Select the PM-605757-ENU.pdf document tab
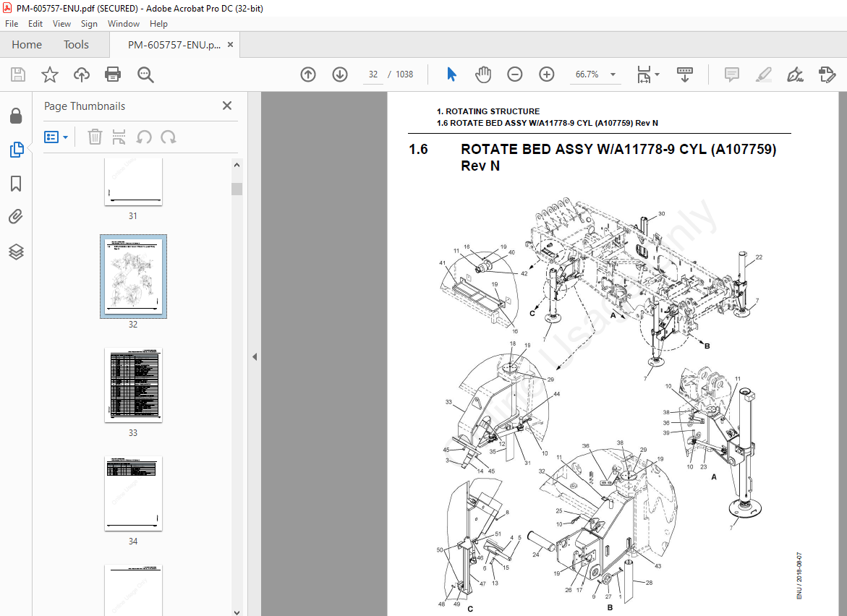847x616 pixels. (174, 45)
